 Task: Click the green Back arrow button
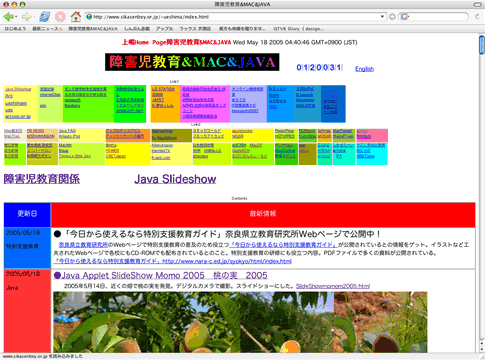tap(8, 16)
